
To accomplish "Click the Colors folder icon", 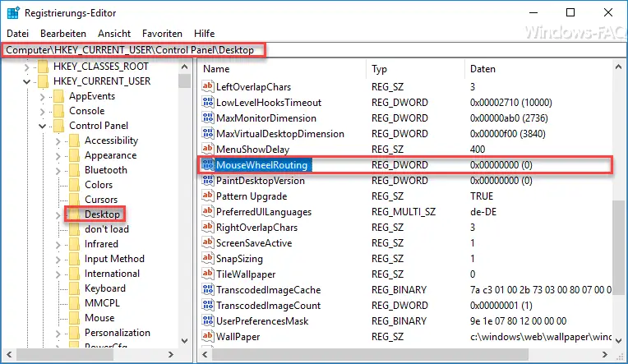I will click(75, 185).
